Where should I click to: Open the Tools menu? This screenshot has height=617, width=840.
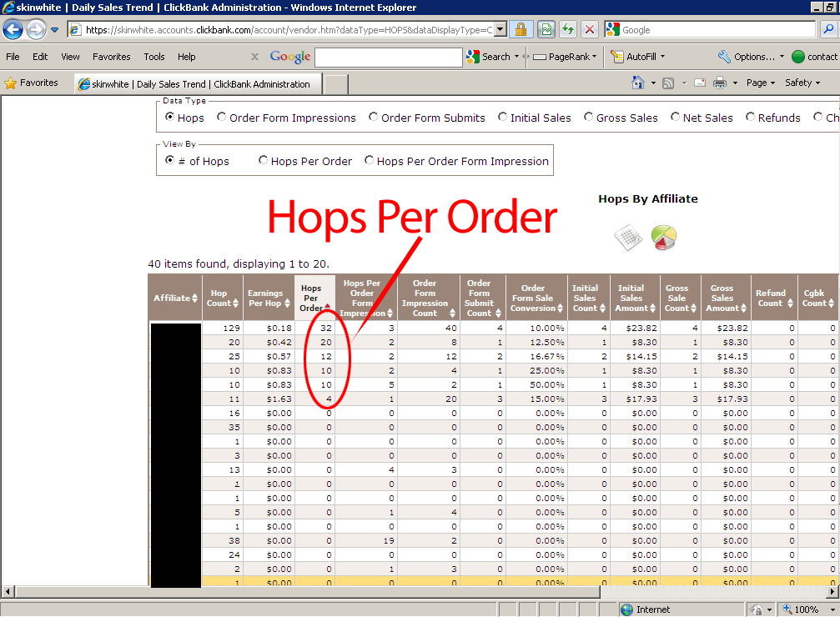coord(154,57)
